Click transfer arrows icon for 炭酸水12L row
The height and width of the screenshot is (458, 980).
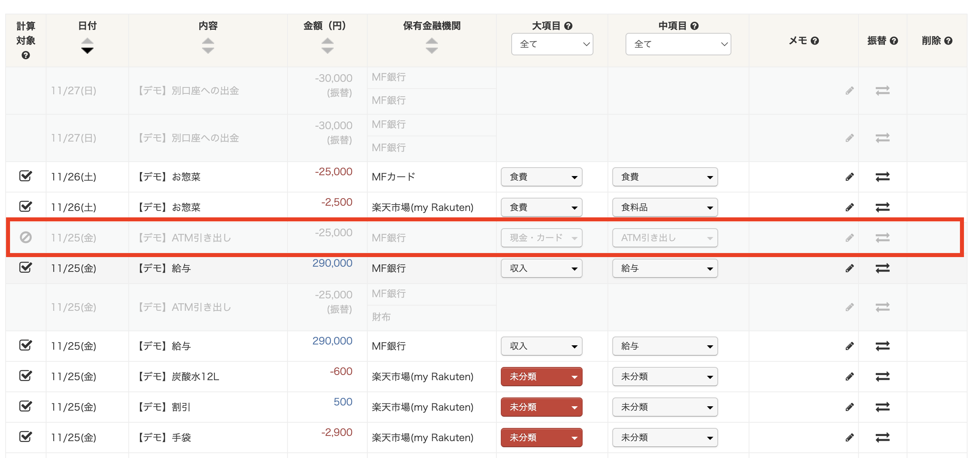[x=883, y=377]
